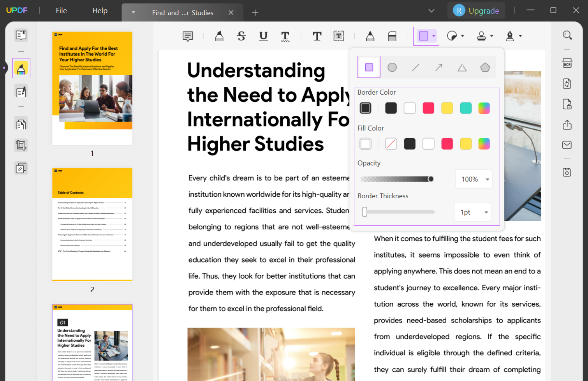The width and height of the screenshot is (588, 381).
Task: Select the Pencil drawing tool
Action: pyautogui.click(x=369, y=36)
